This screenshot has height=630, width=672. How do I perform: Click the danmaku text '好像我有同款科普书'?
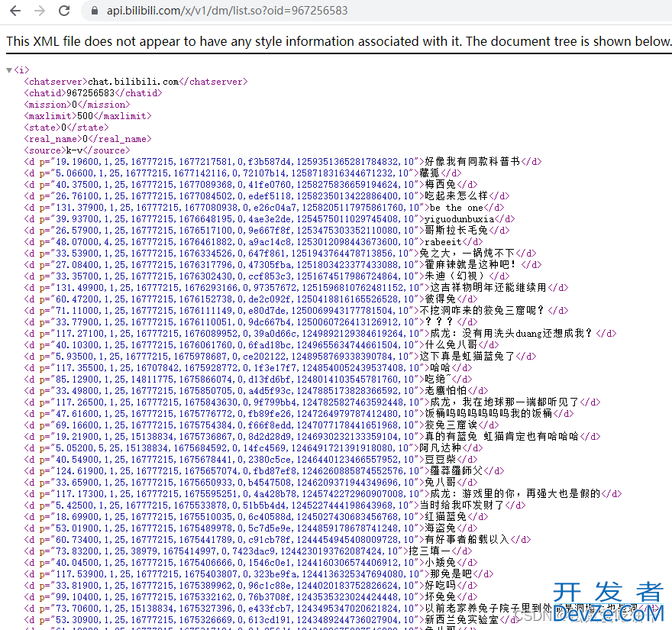(472, 162)
